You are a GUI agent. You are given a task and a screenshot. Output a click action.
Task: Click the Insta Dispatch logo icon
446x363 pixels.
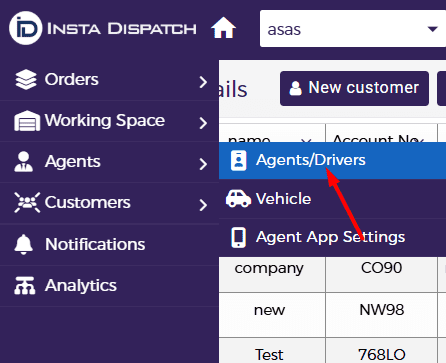(26, 28)
